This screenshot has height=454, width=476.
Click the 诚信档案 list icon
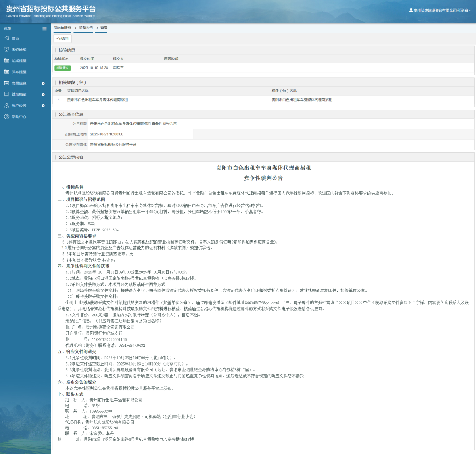click(x=6, y=94)
